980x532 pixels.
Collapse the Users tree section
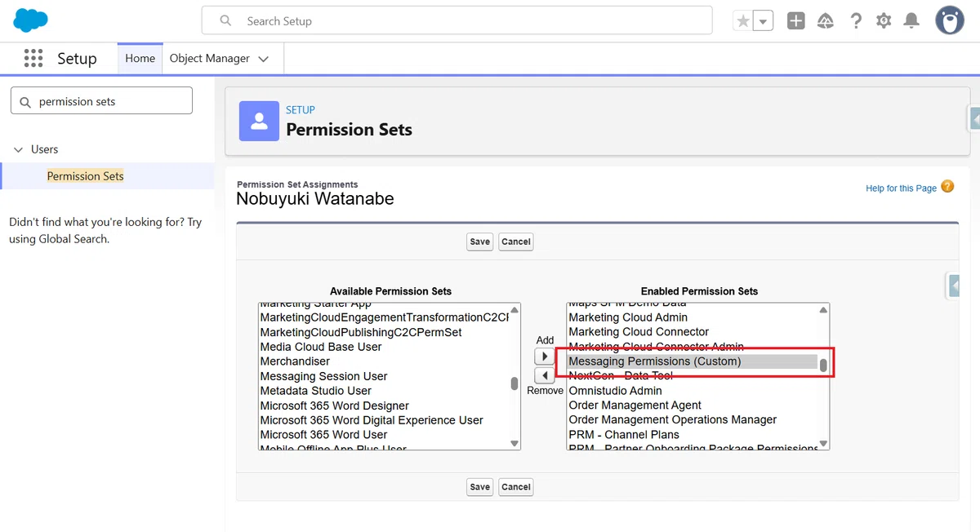(x=18, y=149)
